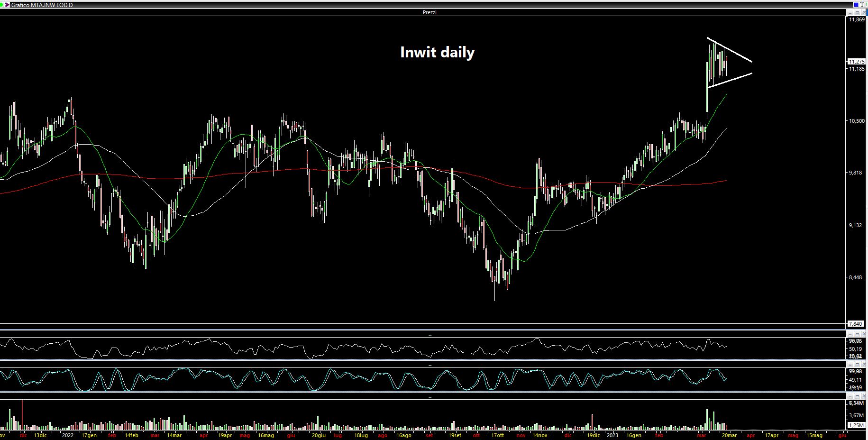Click the 2023 year marker on time axis

coord(612,435)
